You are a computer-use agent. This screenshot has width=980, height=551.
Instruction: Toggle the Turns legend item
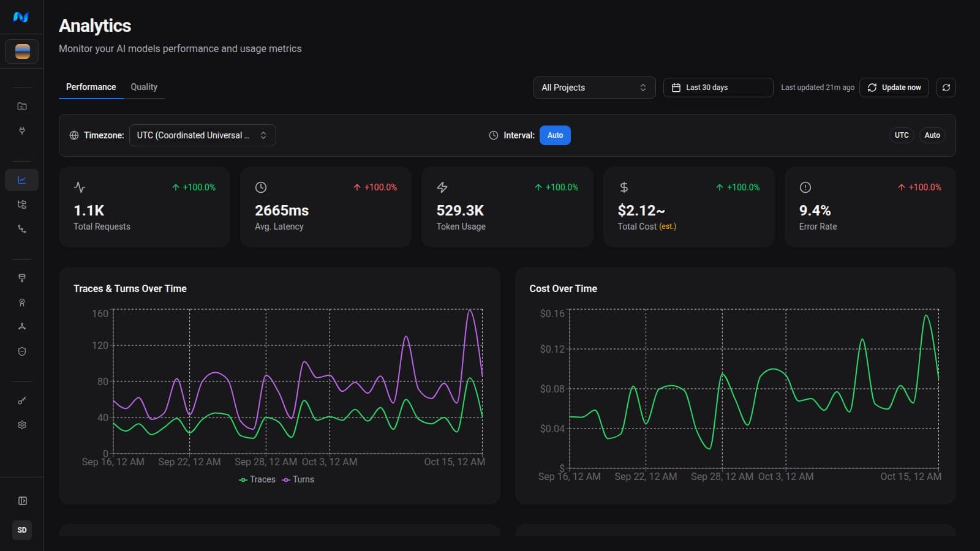click(298, 479)
